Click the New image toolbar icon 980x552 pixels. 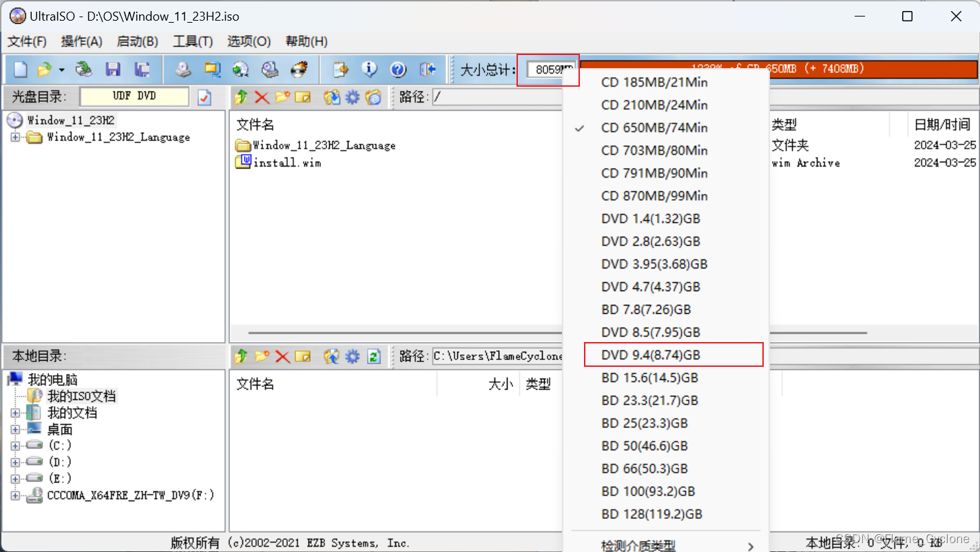pyautogui.click(x=21, y=70)
